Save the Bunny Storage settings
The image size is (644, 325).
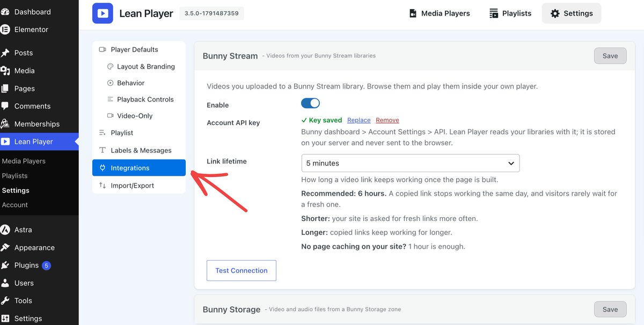(x=610, y=309)
